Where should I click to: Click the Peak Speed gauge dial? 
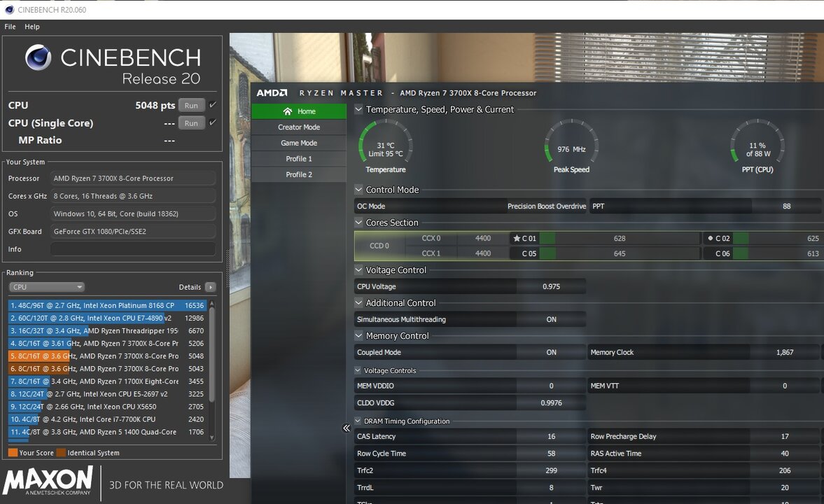pos(571,143)
